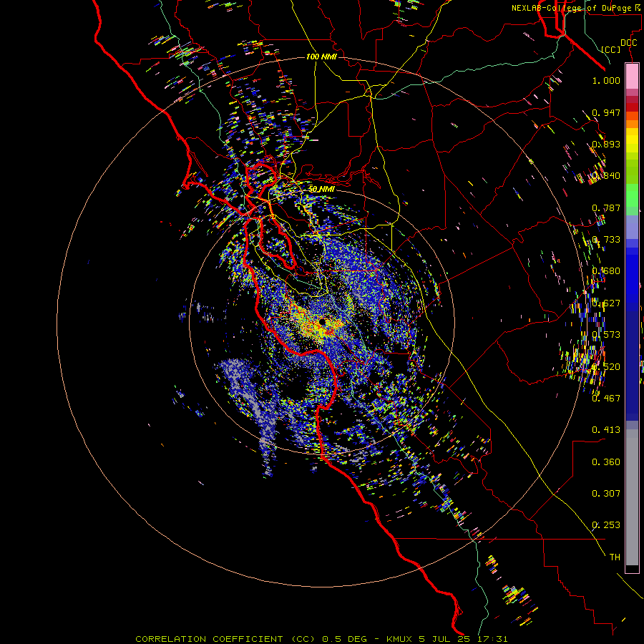This screenshot has width=644, height=644.
Task: Click the 0.840 scale value
Action: click(606, 176)
